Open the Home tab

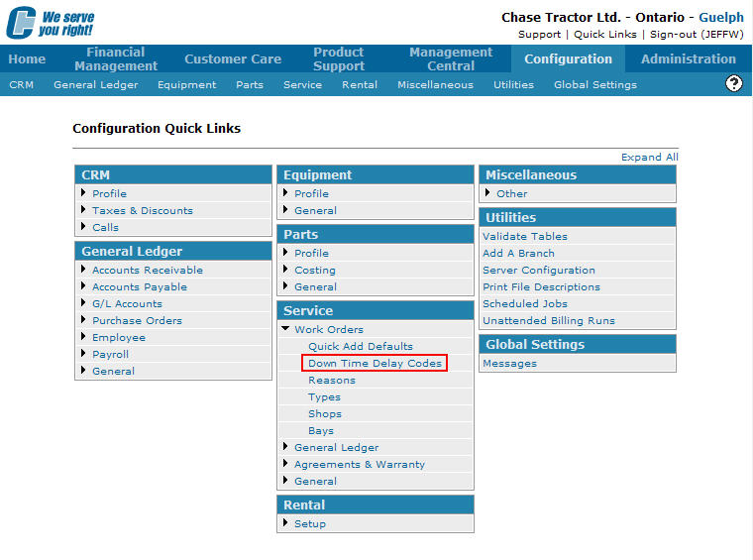click(x=27, y=59)
